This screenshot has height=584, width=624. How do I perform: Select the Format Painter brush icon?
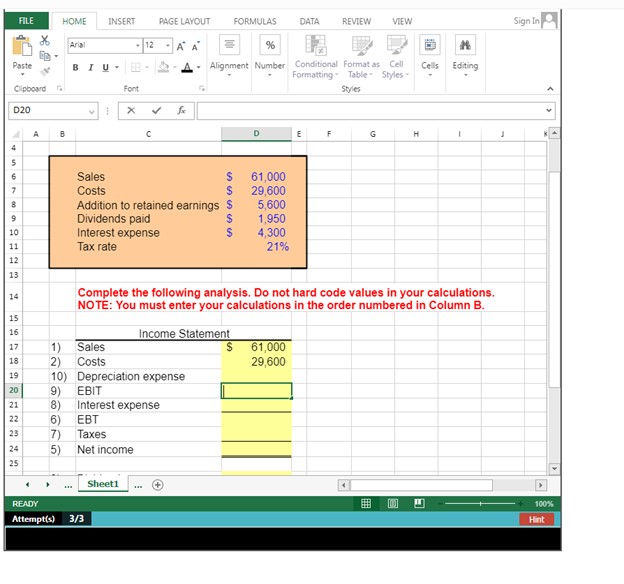coord(45,71)
